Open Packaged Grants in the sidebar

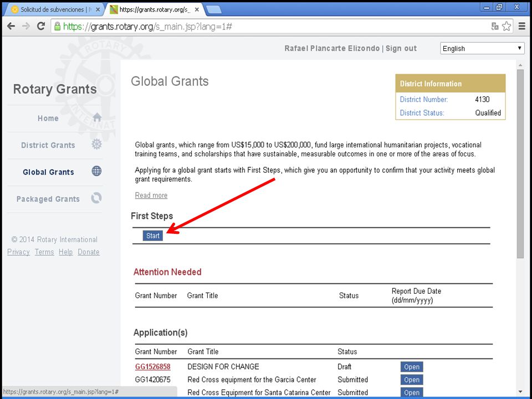[48, 199]
